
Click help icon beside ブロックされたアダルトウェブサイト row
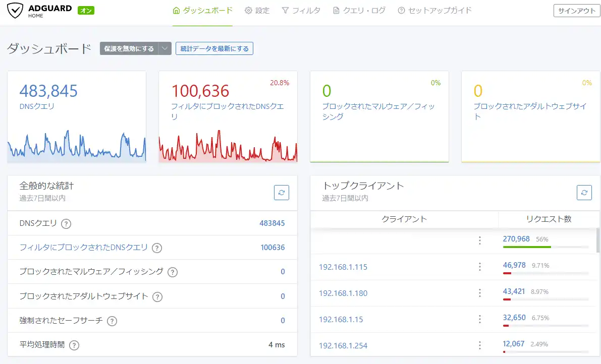point(157,296)
